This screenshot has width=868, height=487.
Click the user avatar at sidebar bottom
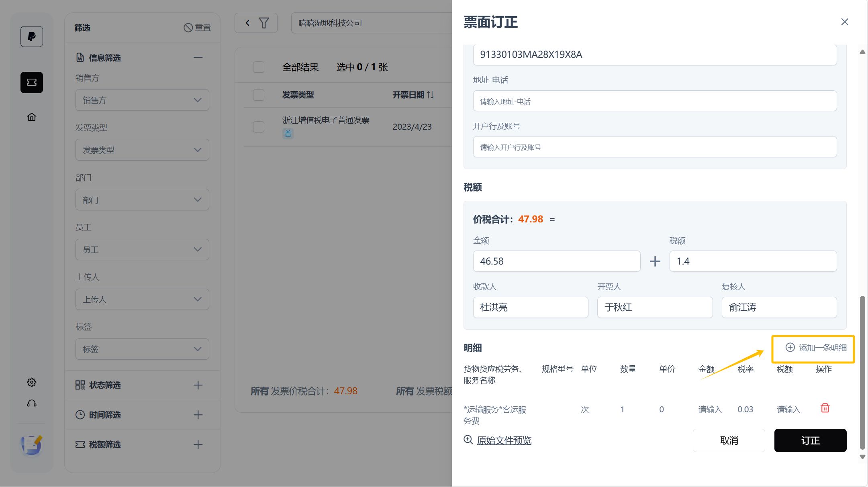32,445
